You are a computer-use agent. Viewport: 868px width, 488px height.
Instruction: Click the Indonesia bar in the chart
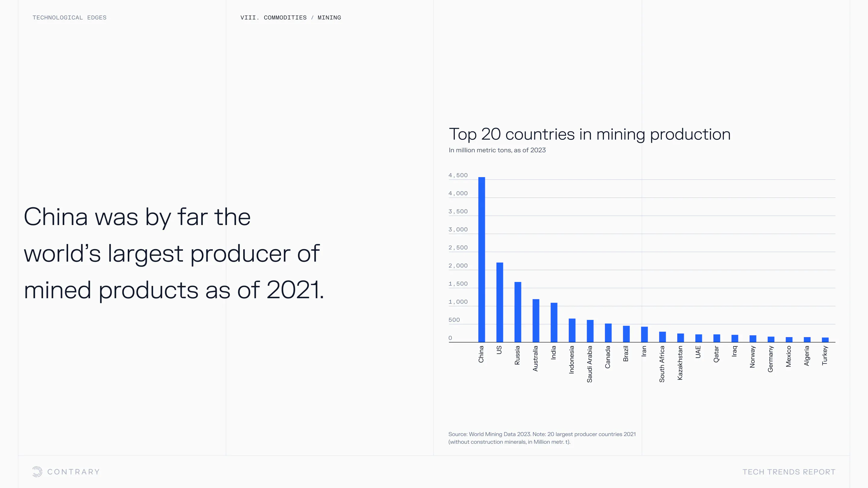click(572, 330)
